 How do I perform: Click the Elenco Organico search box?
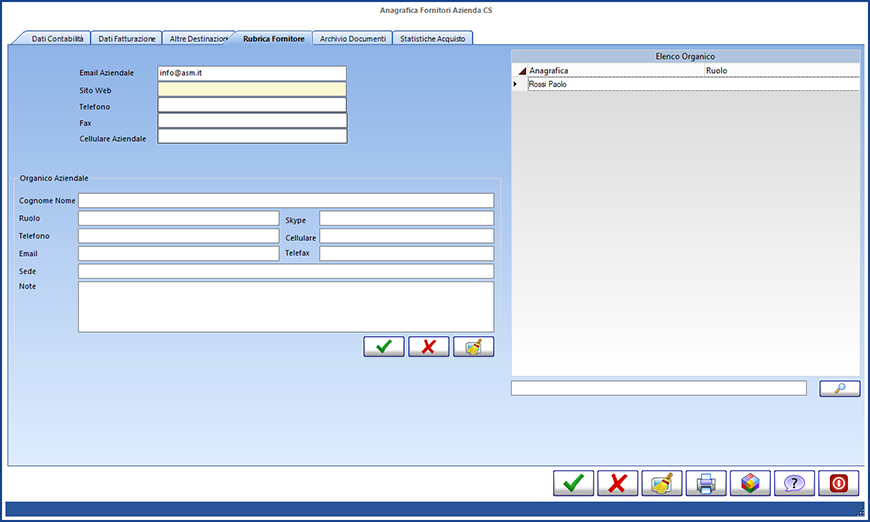[659, 388]
